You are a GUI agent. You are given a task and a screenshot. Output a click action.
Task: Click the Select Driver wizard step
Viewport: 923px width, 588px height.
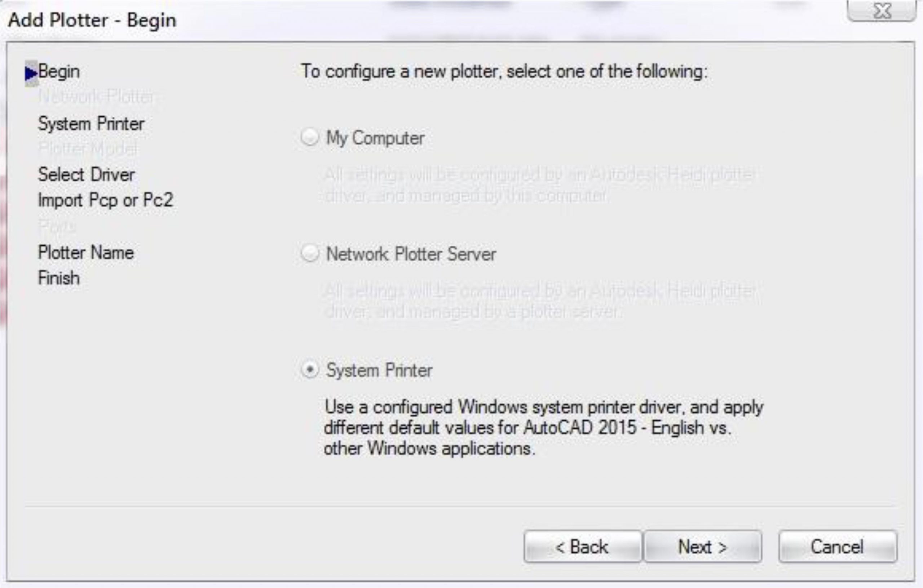tap(87, 175)
